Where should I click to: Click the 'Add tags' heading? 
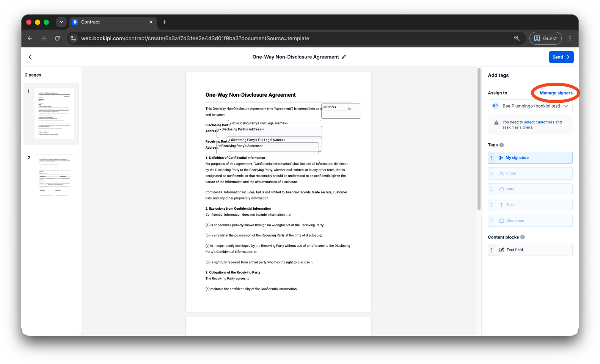(x=498, y=75)
